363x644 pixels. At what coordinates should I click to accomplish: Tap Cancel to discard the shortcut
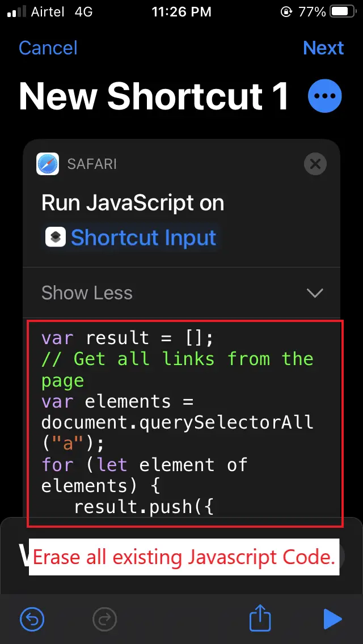(x=48, y=48)
